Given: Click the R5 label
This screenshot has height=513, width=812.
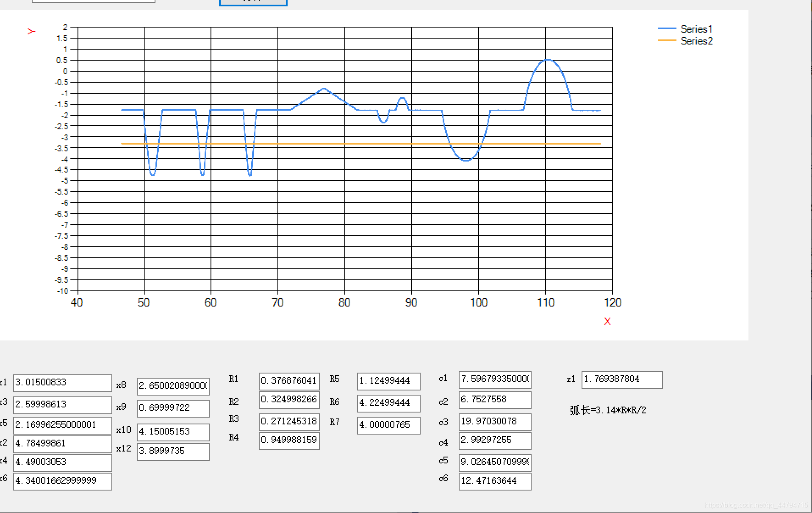Looking at the screenshot, I should [335, 379].
